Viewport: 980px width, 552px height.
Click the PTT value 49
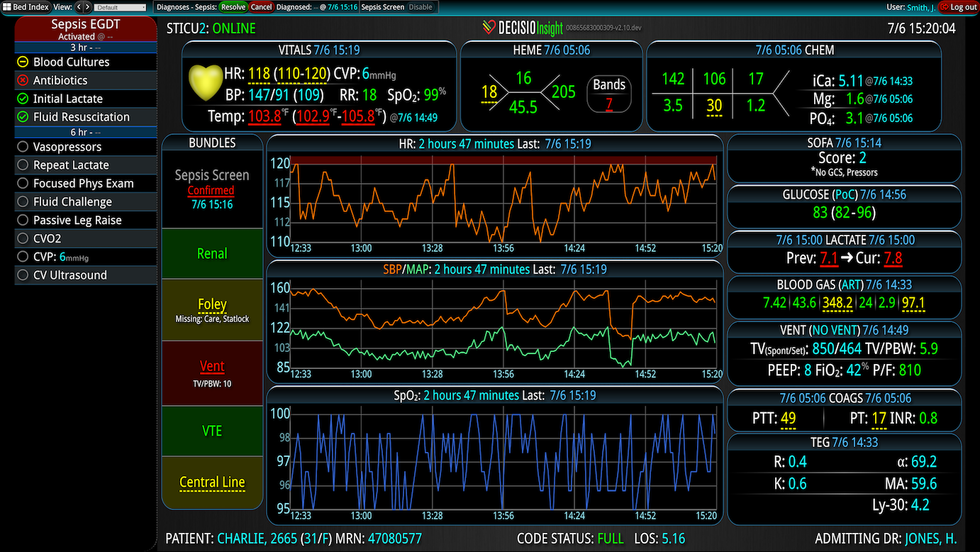(788, 418)
